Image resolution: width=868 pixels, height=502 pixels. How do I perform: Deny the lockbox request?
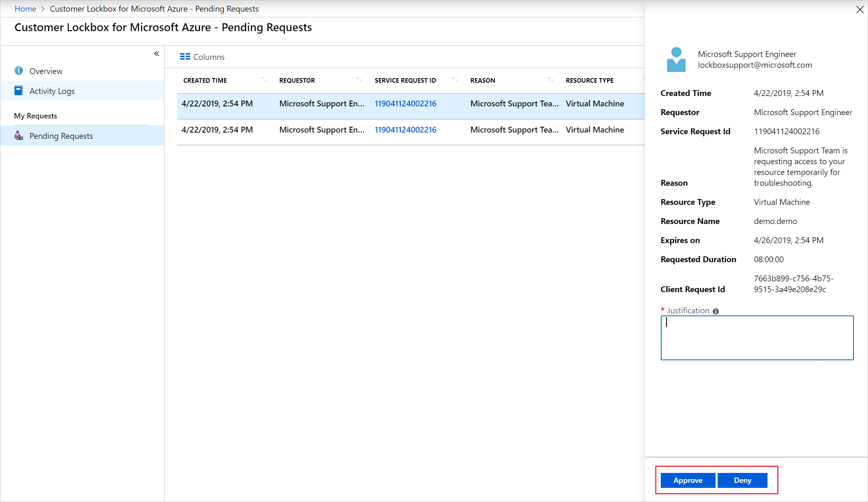click(742, 480)
